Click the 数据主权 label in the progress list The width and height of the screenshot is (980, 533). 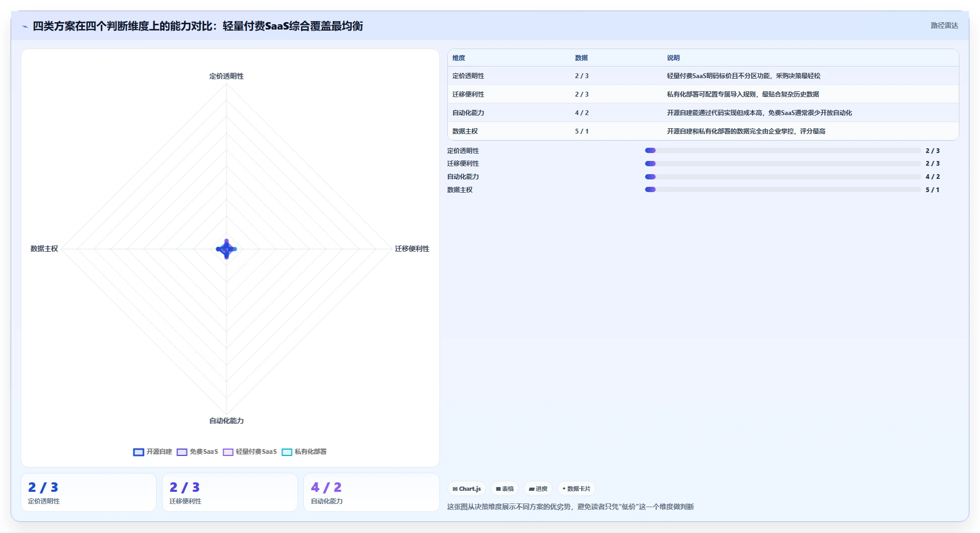[x=460, y=190]
